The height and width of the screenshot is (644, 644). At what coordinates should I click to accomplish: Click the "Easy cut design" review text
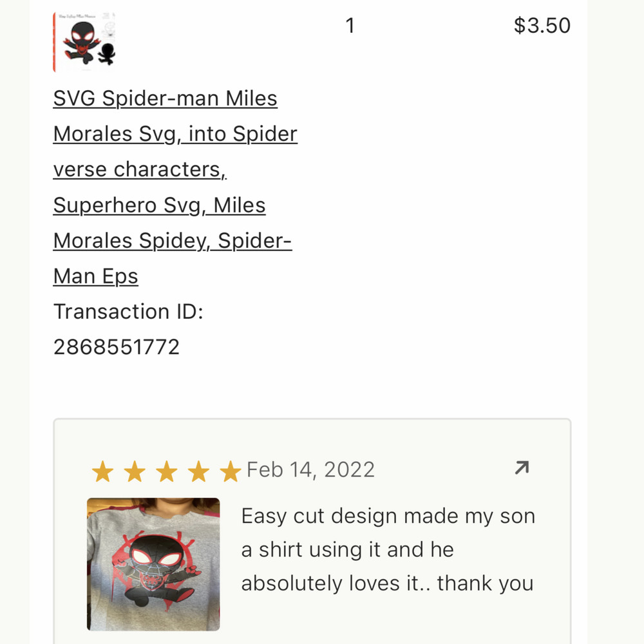pyautogui.click(x=387, y=516)
